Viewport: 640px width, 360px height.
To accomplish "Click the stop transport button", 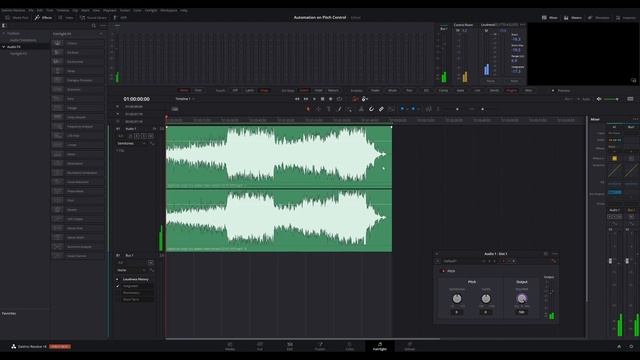I will (x=322, y=99).
